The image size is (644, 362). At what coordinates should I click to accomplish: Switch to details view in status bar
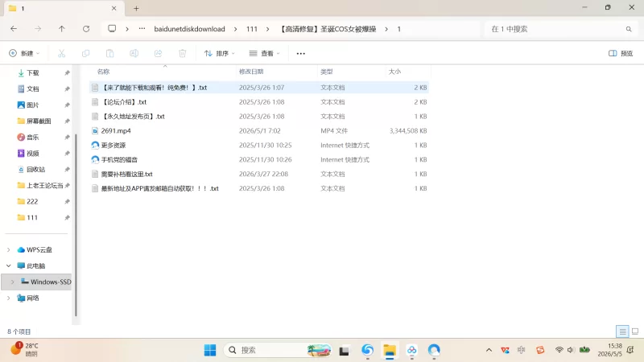(622, 331)
